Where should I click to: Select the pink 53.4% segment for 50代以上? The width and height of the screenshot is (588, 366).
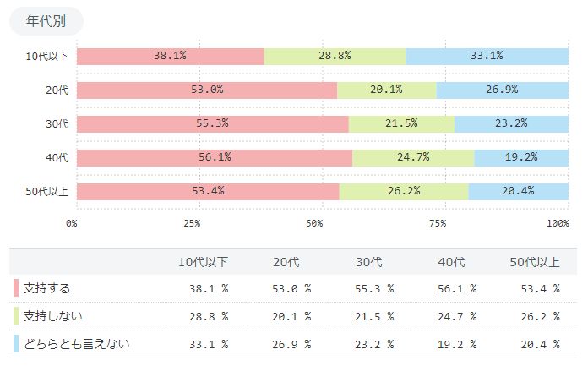pos(208,191)
